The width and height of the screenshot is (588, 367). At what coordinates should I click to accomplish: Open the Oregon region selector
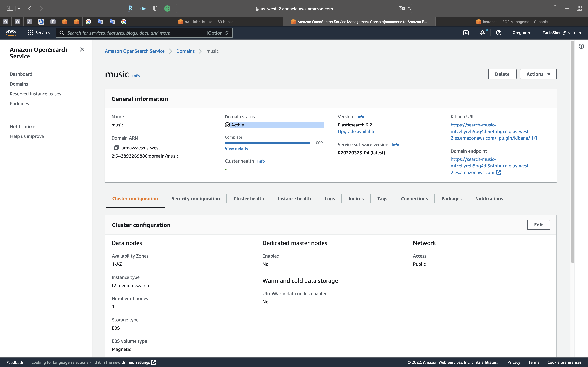click(x=521, y=33)
